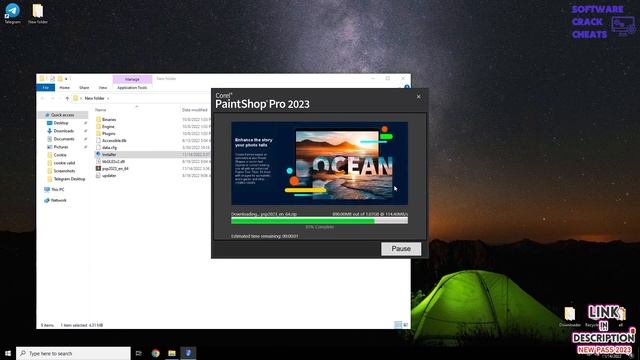The width and height of the screenshot is (640, 360).
Task: Maximize the File Explorer window
Action: 388,78
